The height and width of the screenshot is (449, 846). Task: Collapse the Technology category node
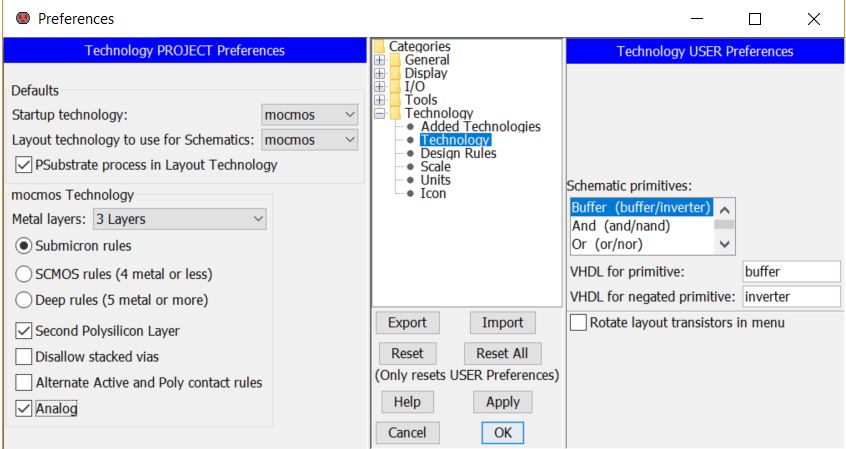(x=380, y=114)
